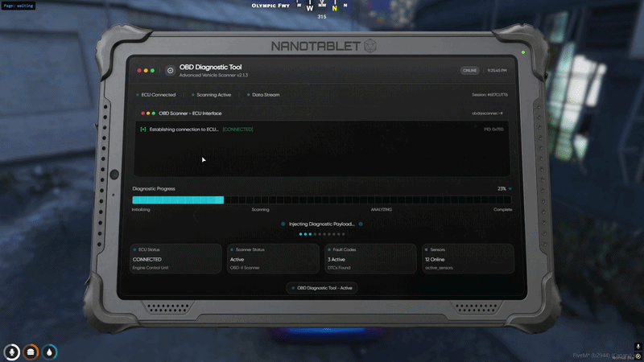Click the "Complete" stage label
This screenshot has height=362, width=644.
pyautogui.click(x=502, y=210)
